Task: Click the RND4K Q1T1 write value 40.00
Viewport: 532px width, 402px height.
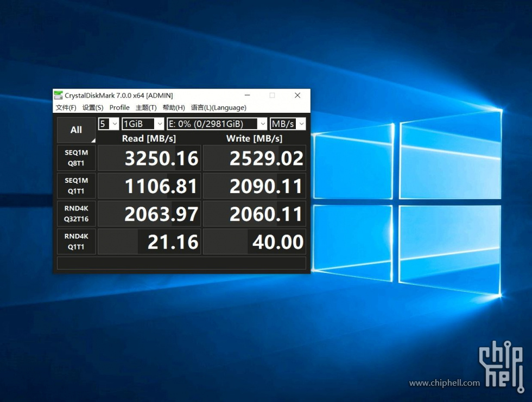Action: coord(255,241)
